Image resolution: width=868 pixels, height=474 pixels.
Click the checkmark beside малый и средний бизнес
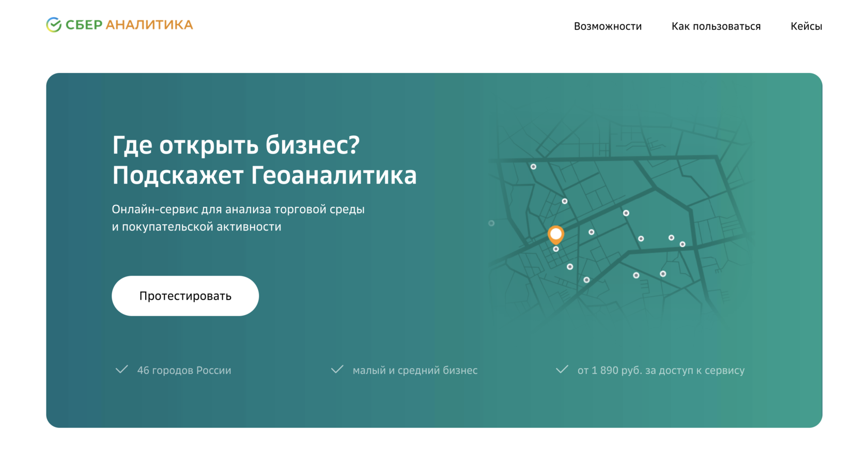coord(337,370)
